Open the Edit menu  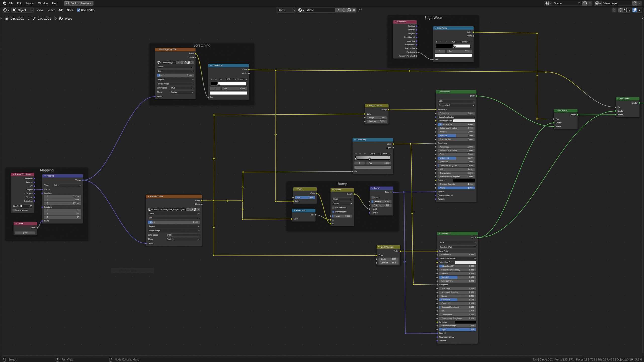coord(19,3)
